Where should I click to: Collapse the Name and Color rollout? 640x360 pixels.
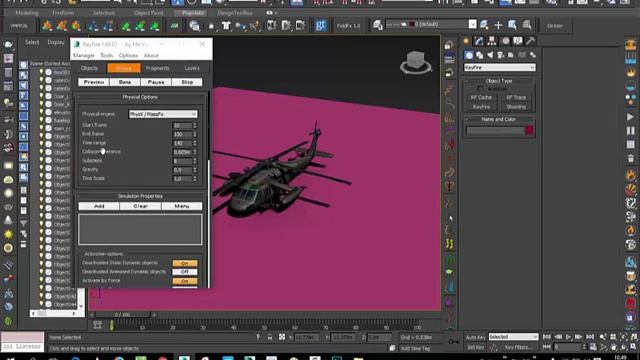[x=499, y=119]
